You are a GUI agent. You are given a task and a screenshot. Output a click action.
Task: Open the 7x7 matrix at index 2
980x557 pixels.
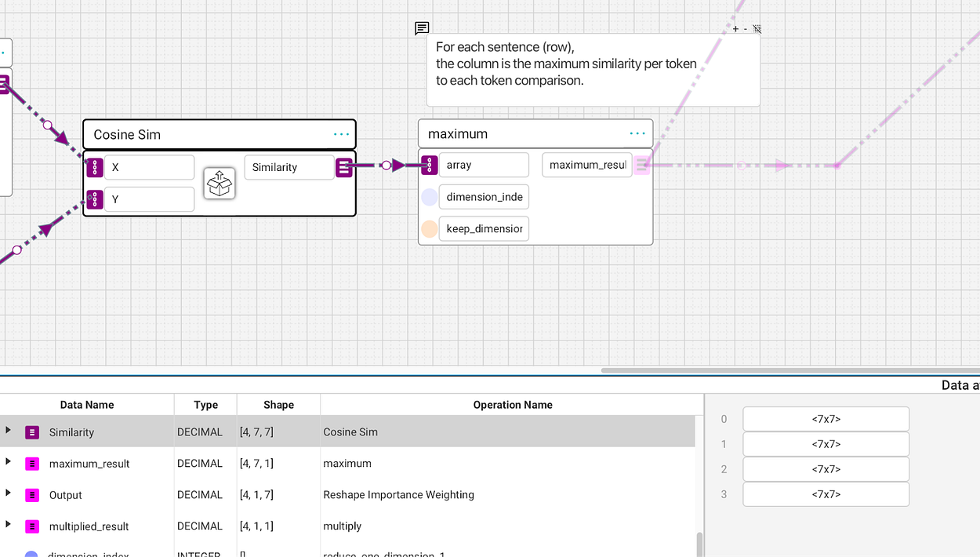click(x=826, y=469)
